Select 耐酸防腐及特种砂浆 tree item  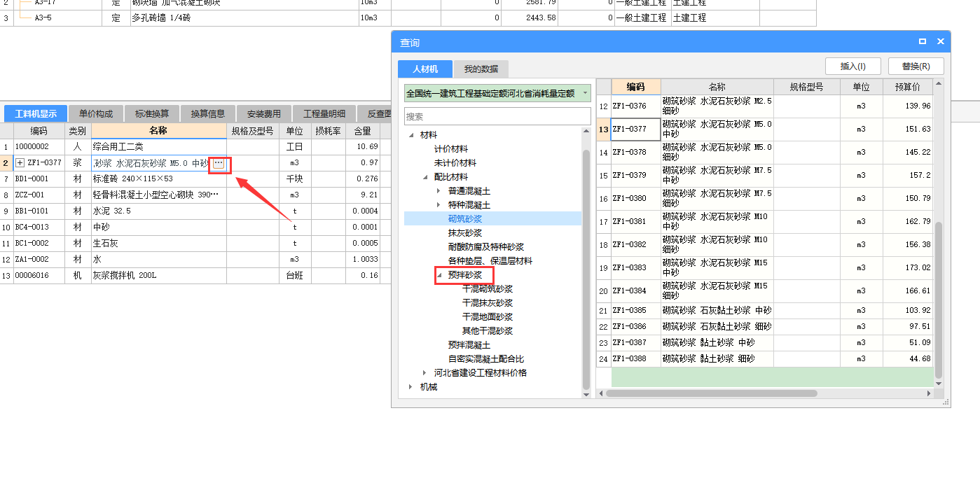click(x=486, y=247)
